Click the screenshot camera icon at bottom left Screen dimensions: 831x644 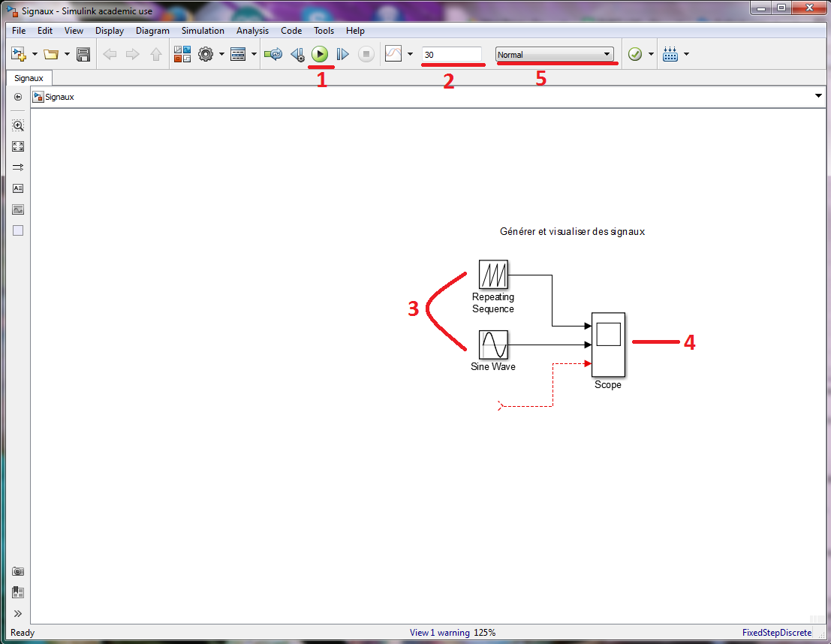(18, 571)
